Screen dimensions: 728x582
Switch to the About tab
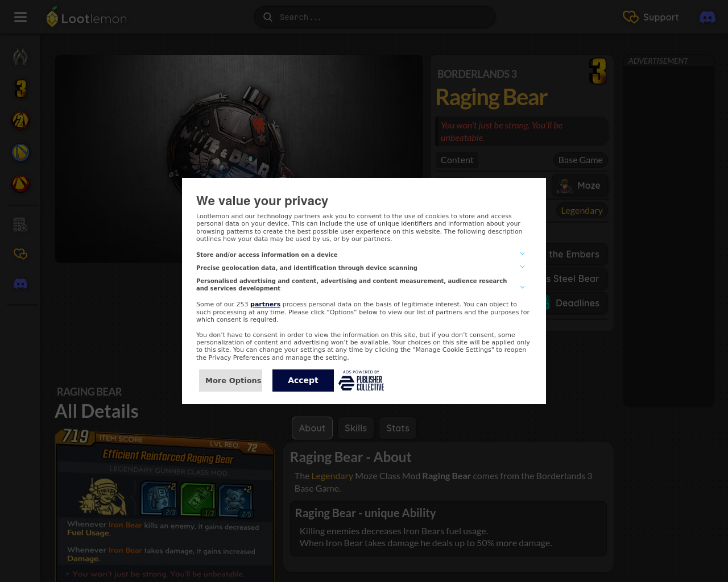click(x=312, y=428)
